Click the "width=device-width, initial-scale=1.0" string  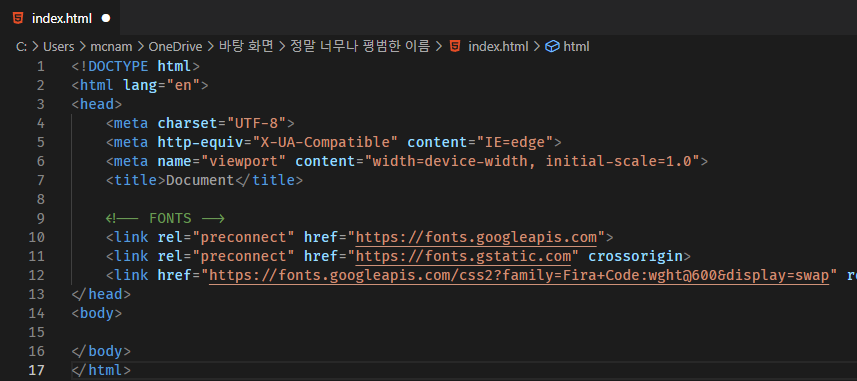(532, 162)
